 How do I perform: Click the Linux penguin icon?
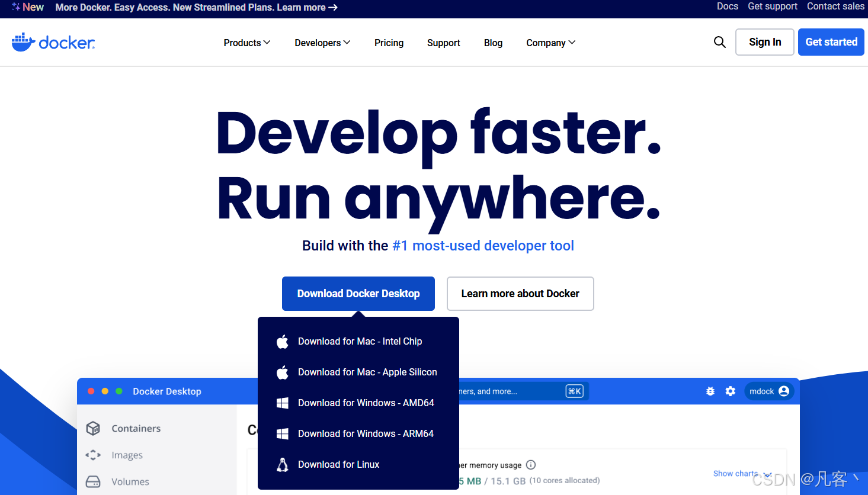tap(283, 464)
